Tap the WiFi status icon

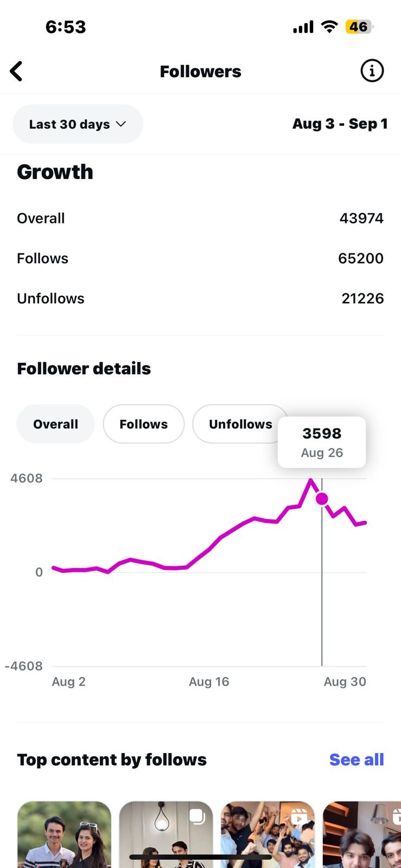pos(329,27)
